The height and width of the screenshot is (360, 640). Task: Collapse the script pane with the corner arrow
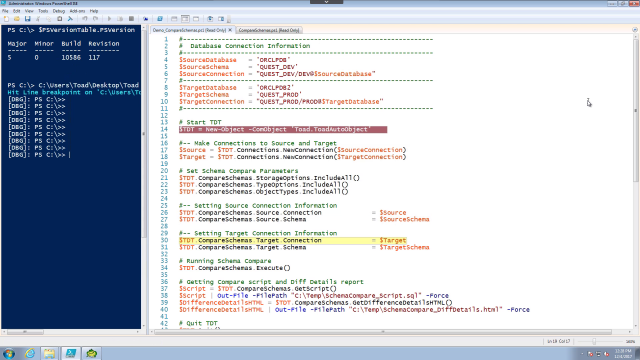(x=634, y=30)
